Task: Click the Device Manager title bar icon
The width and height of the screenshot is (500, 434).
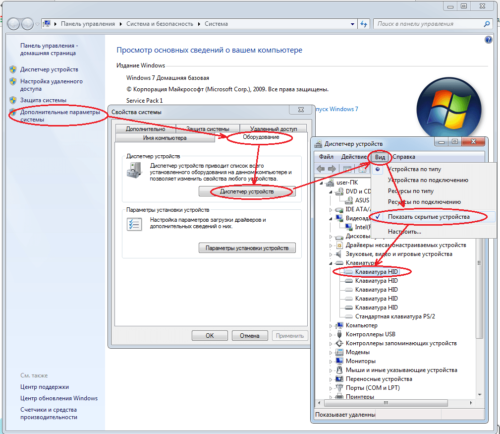Action: pyautogui.click(x=319, y=144)
